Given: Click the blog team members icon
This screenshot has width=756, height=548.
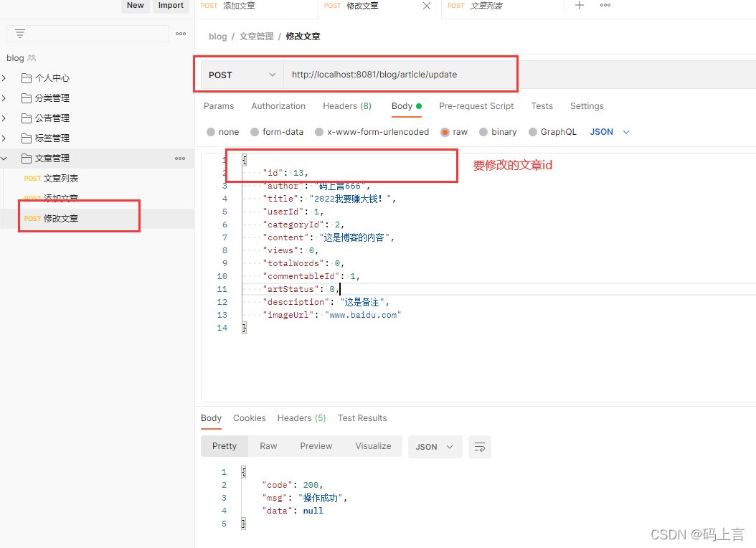Looking at the screenshot, I should pos(32,58).
